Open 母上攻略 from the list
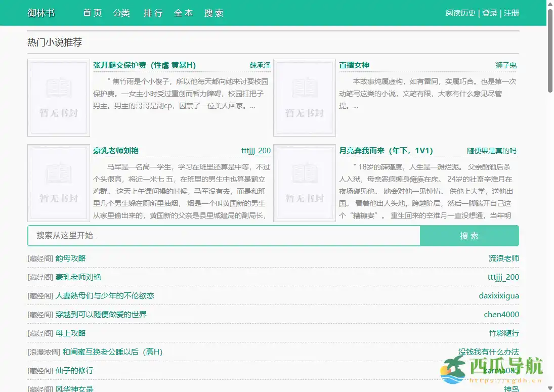Viewport: 554px width, 392px height. pos(71,333)
